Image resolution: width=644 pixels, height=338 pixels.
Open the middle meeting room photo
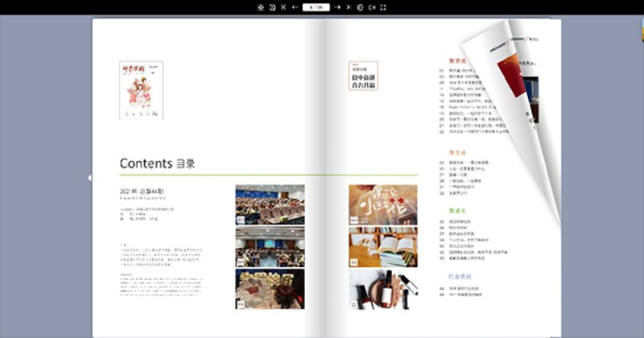(x=270, y=247)
